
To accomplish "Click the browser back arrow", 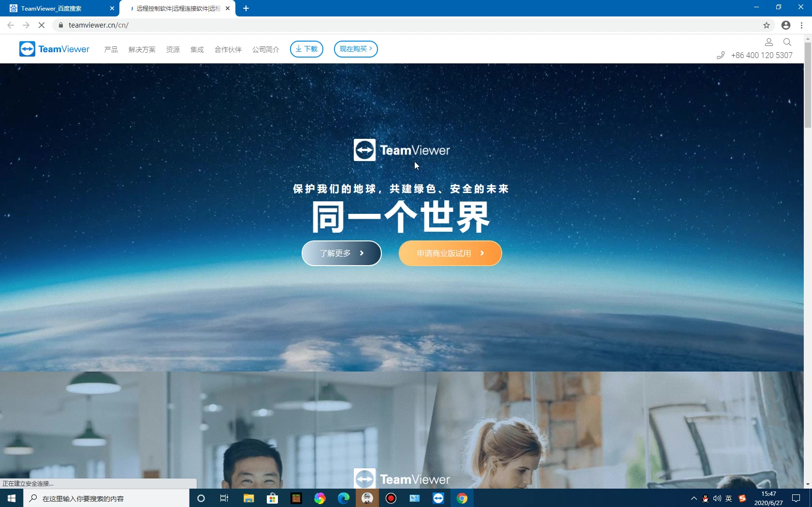I will coord(11,25).
